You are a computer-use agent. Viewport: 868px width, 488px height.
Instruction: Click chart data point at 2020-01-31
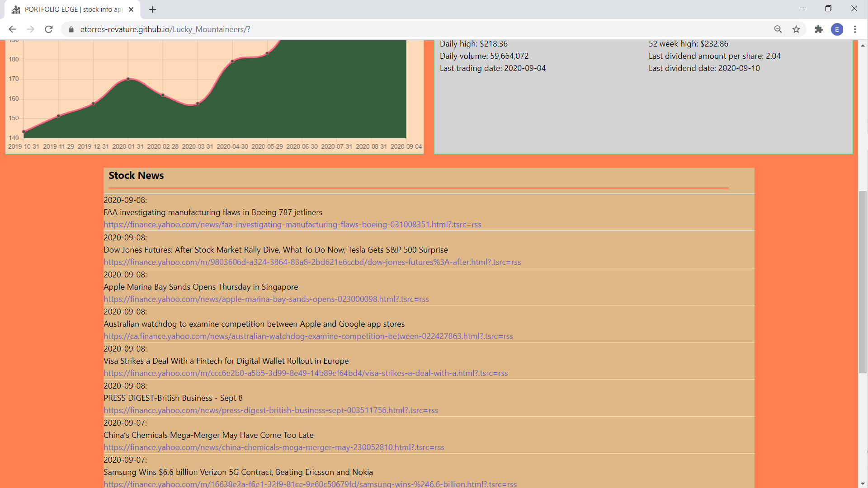click(x=128, y=79)
